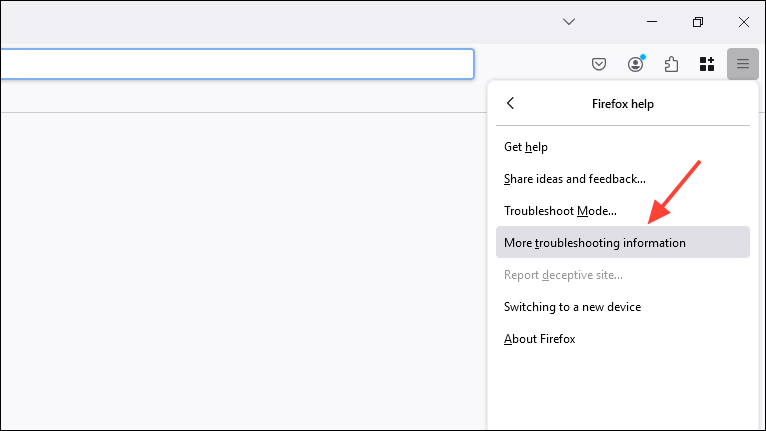
Task: Open the Extensions puzzle piece icon
Action: pos(671,64)
